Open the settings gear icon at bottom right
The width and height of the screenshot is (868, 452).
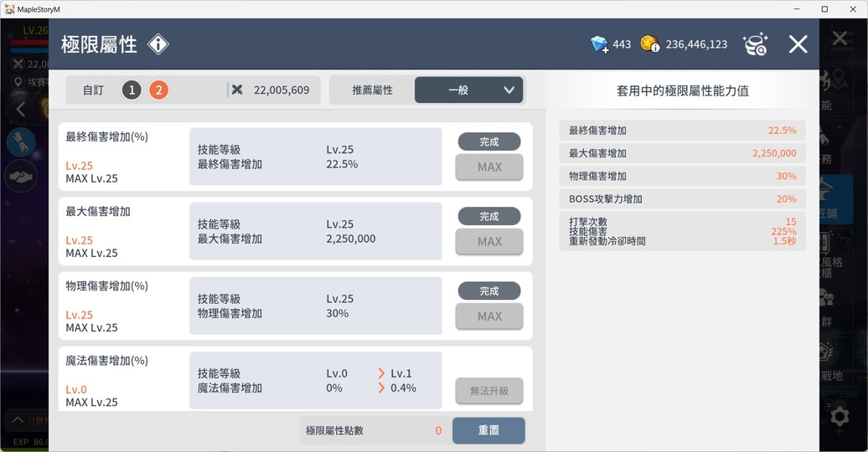pyautogui.click(x=840, y=416)
